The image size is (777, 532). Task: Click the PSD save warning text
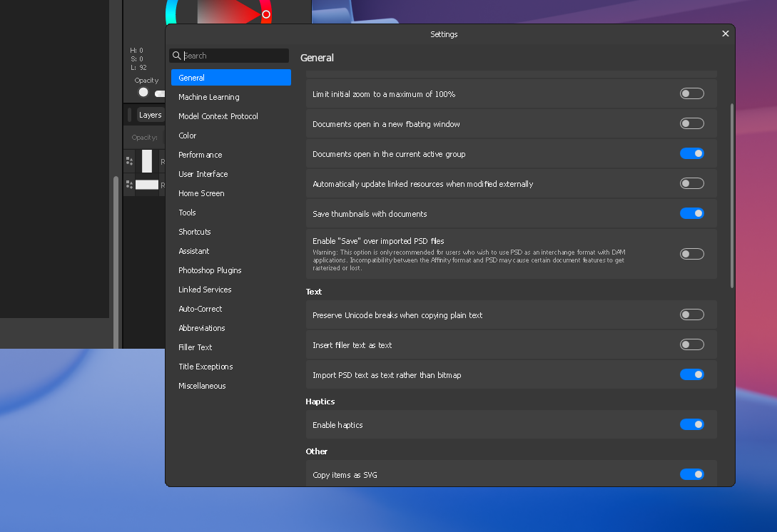tap(469, 260)
